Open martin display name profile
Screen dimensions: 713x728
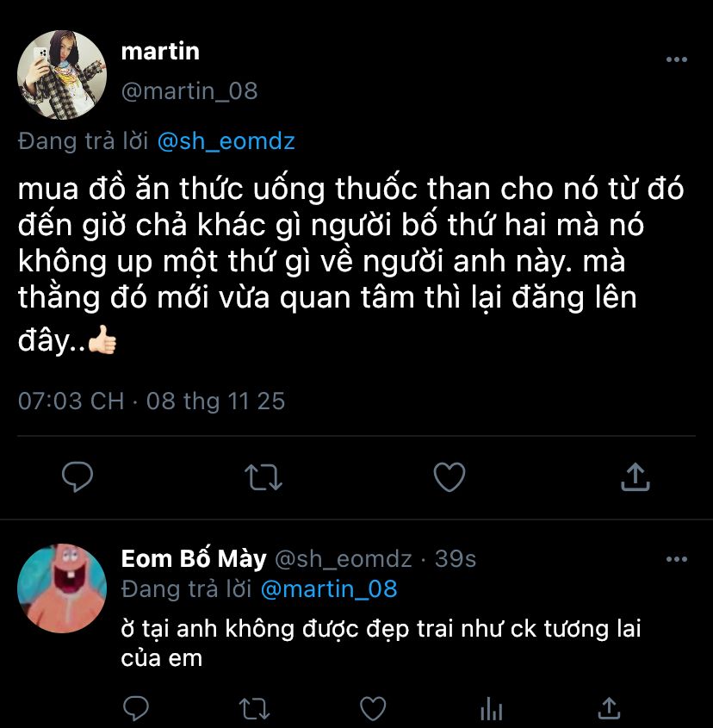160,52
